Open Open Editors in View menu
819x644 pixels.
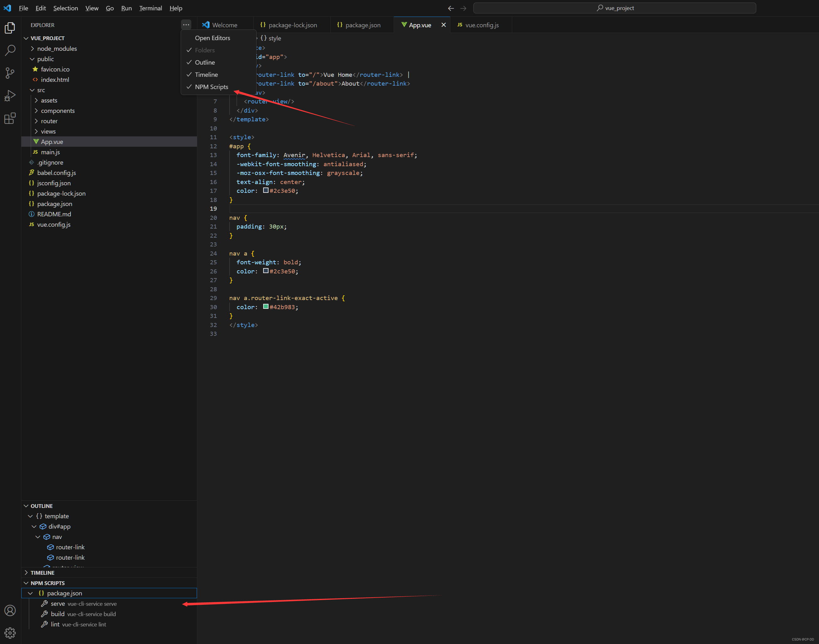tap(212, 38)
